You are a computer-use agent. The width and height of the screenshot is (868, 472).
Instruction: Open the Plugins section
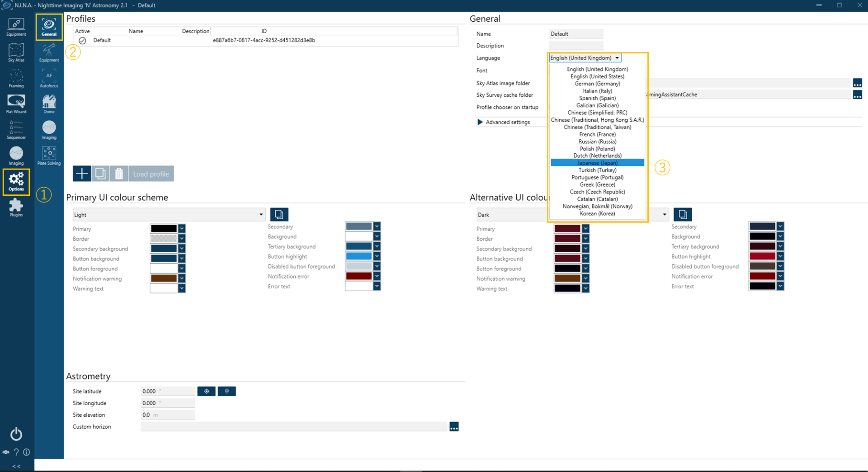tap(16, 208)
